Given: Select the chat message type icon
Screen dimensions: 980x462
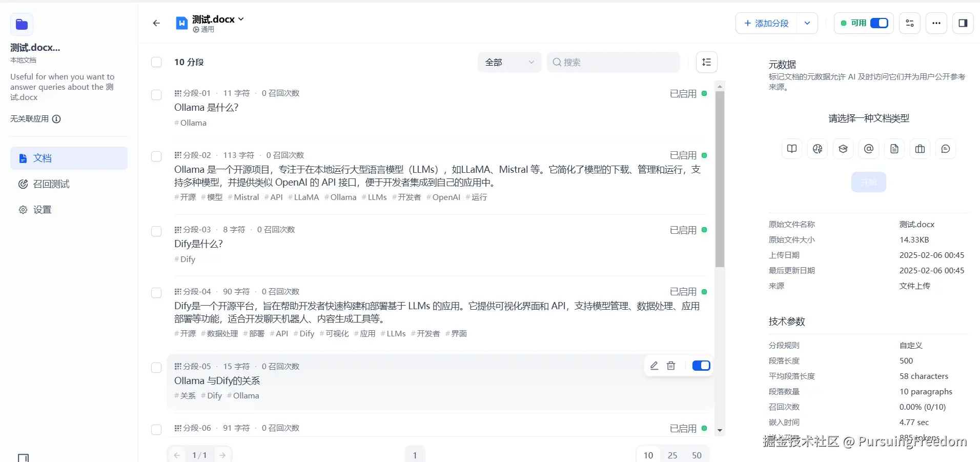Looking at the screenshot, I should pyautogui.click(x=946, y=149).
